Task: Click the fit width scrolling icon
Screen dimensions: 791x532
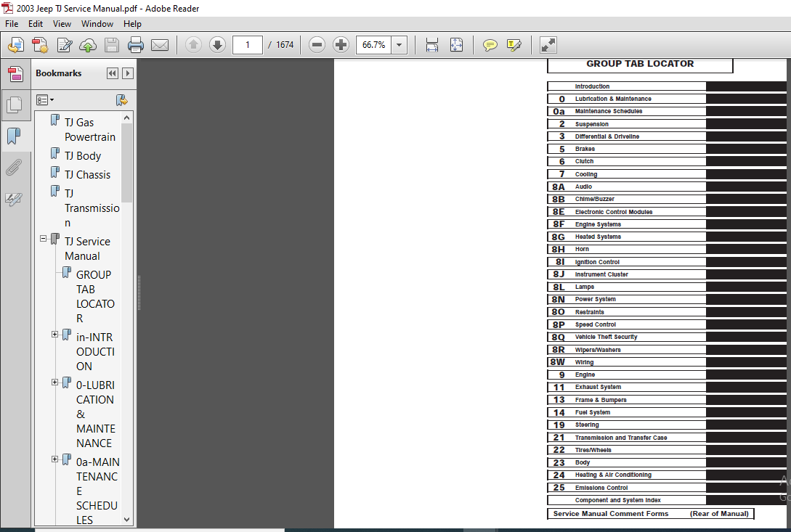Action: pyautogui.click(x=432, y=45)
